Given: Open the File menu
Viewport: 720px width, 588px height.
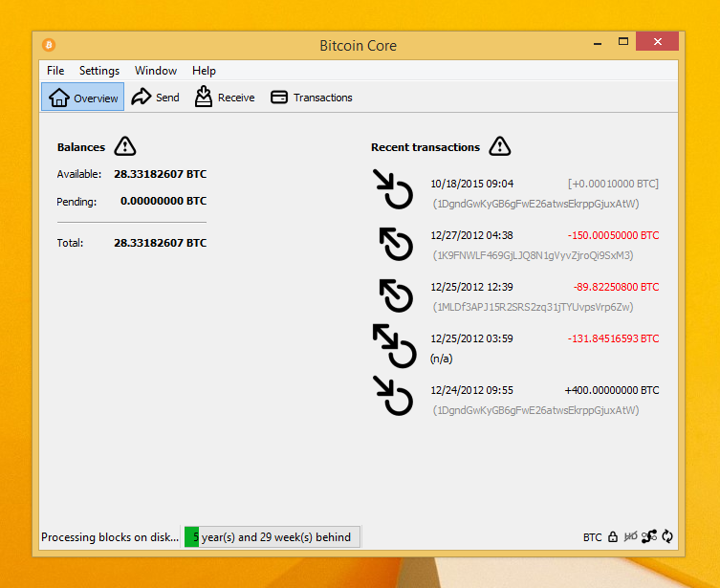Looking at the screenshot, I should click(x=55, y=71).
